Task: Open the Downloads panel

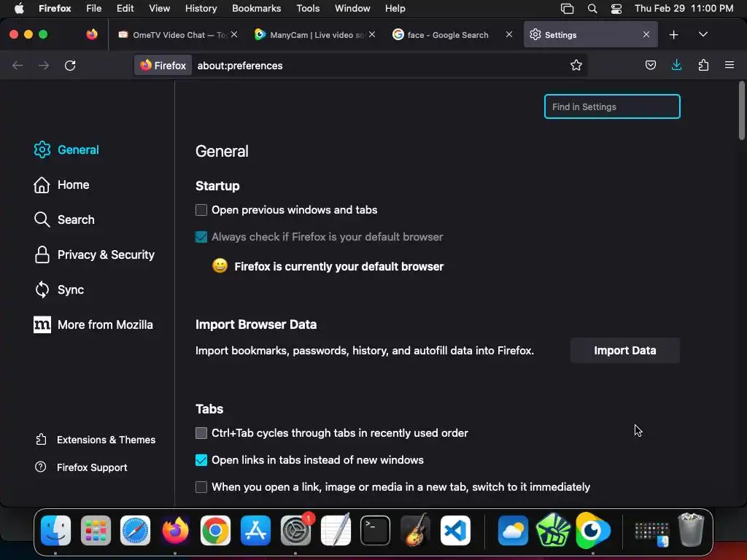Action: pyautogui.click(x=676, y=65)
